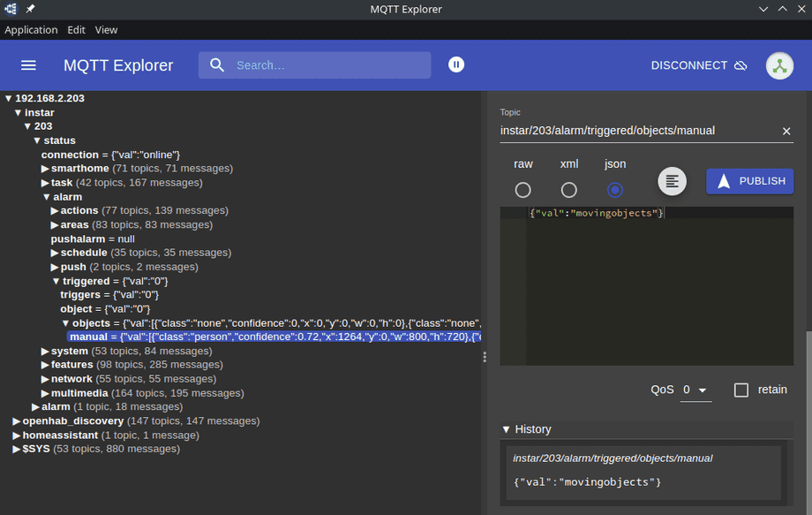The image size is (812, 515).
Task: Click the PUBLISH button
Action: 749,181
